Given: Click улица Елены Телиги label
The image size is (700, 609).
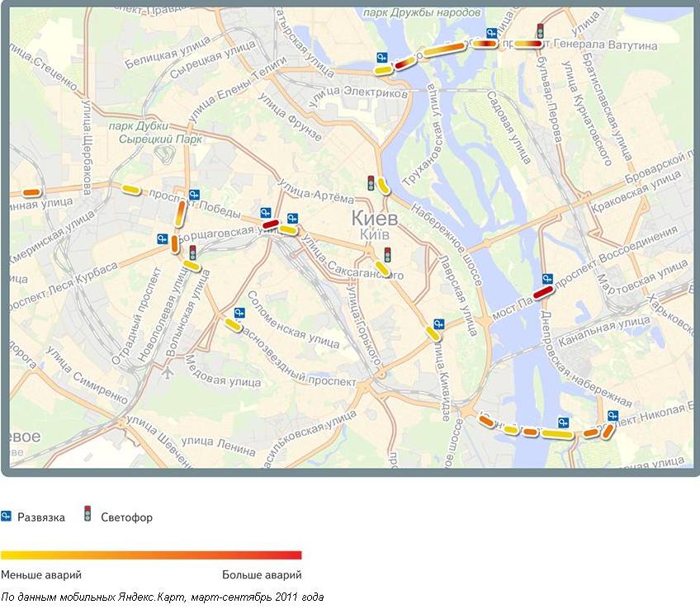Looking at the screenshot, I should click(237, 90).
